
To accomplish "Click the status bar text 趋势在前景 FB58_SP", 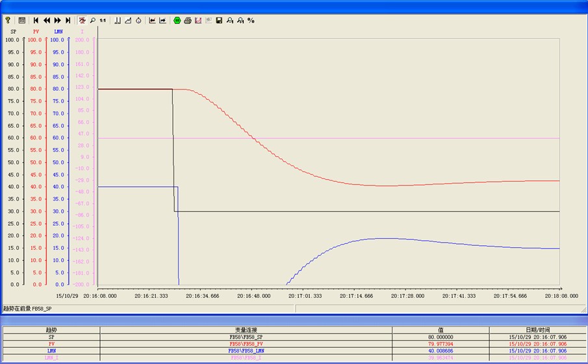I will [28, 309].
